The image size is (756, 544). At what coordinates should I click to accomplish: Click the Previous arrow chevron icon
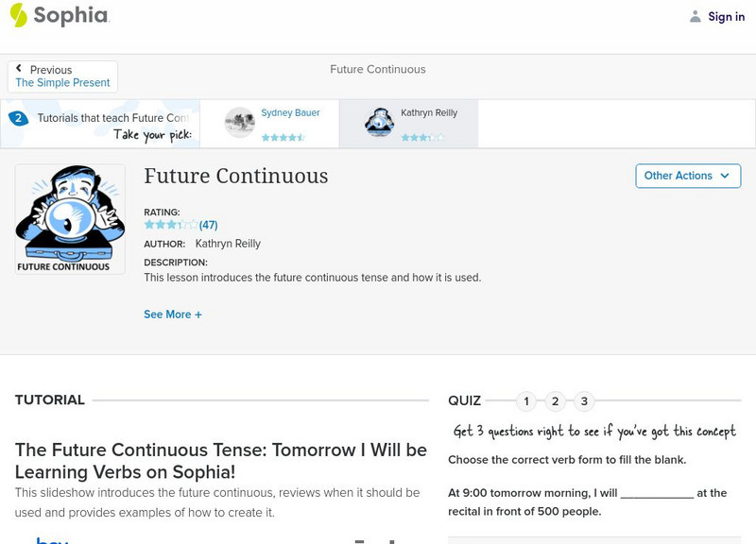click(19, 69)
